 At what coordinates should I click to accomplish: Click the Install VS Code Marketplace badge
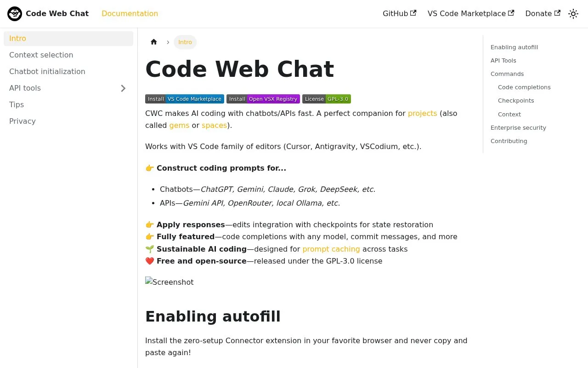coord(185,99)
